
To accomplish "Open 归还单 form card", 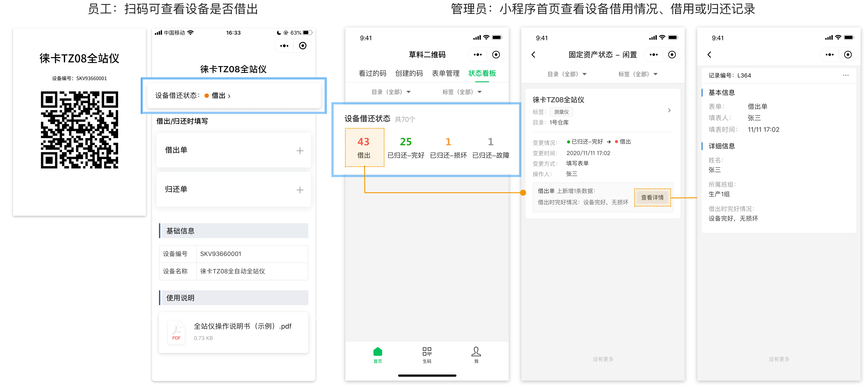I will tap(233, 190).
